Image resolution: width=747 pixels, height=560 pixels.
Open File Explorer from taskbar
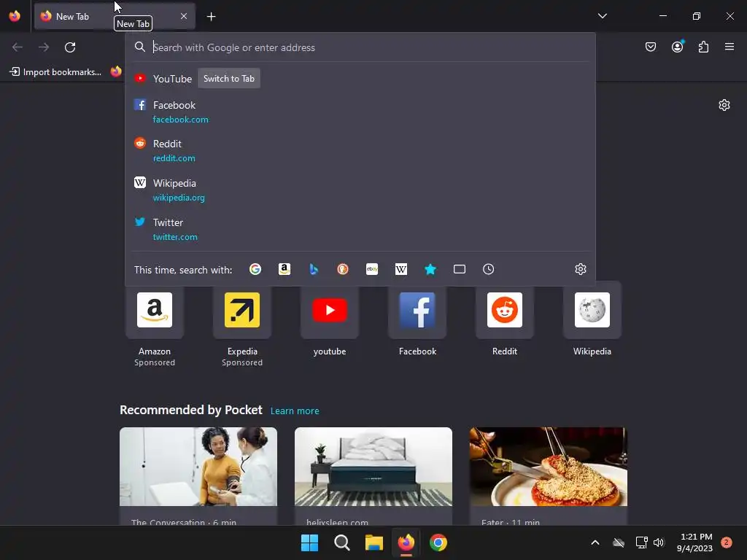pyautogui.click(x=374, y=542)
